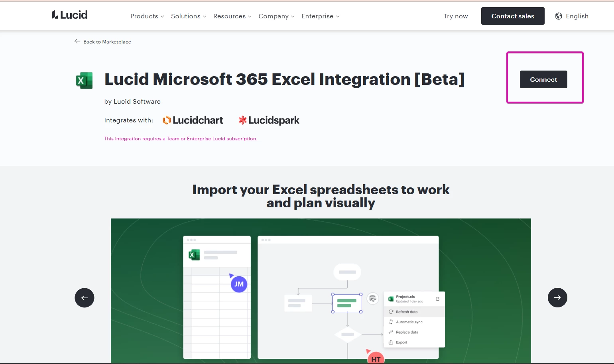The width and height of the screenshot is (614, 364).
Task: Expand the Company dropdown menu
Action: [276, 16]
